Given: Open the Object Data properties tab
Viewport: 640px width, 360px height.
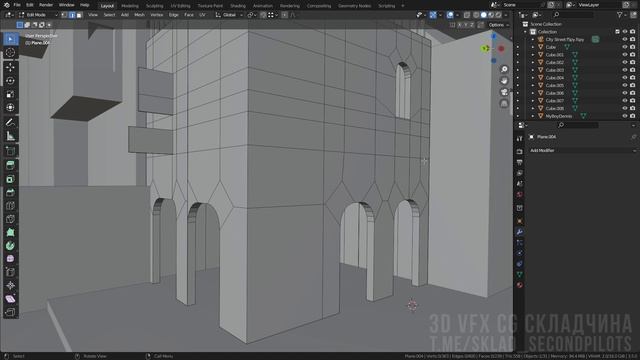Looking at the screenshot, I should pos(520,274).
